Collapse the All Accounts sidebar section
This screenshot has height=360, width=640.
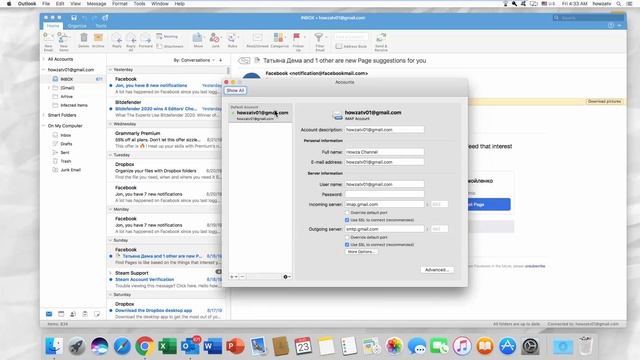pos(44,59)
